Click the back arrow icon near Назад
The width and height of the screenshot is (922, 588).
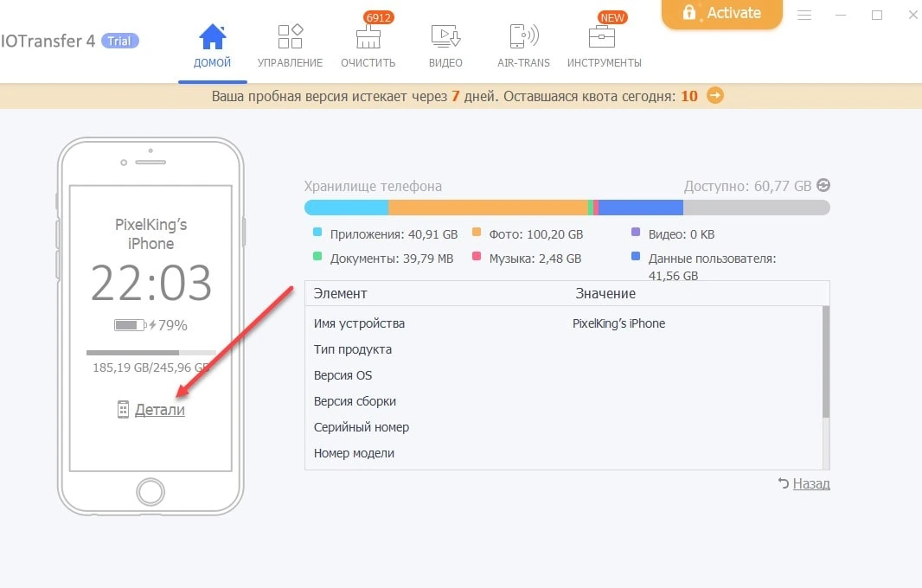pyautogui.click(x=784, y=483)
